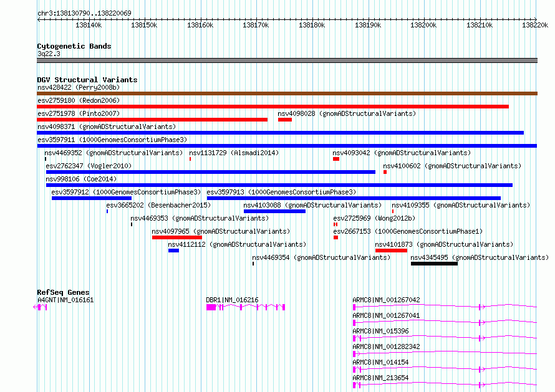The image size is (555, 392).
Task: Click the red esv2725969 Wong2012b marker
Action: 335,224
